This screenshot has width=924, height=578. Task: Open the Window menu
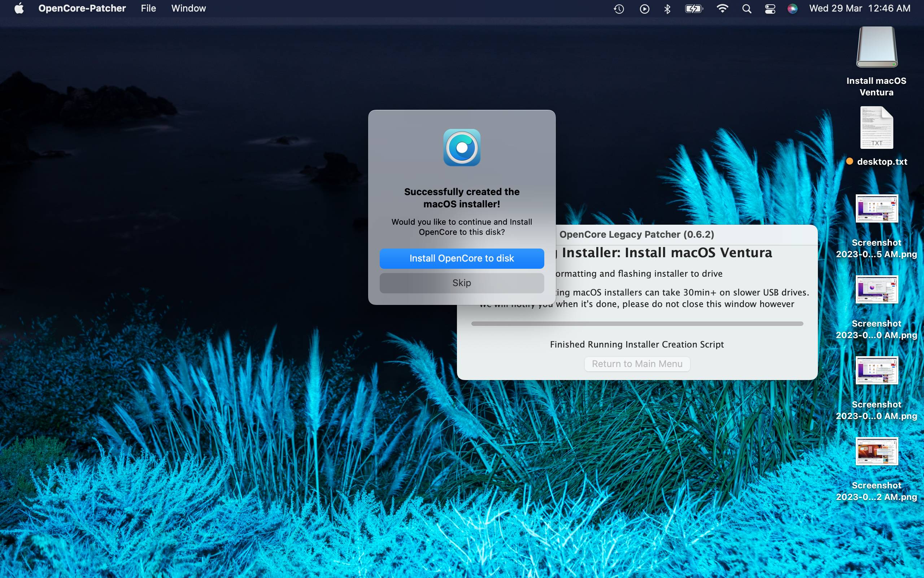click(189, 8)
